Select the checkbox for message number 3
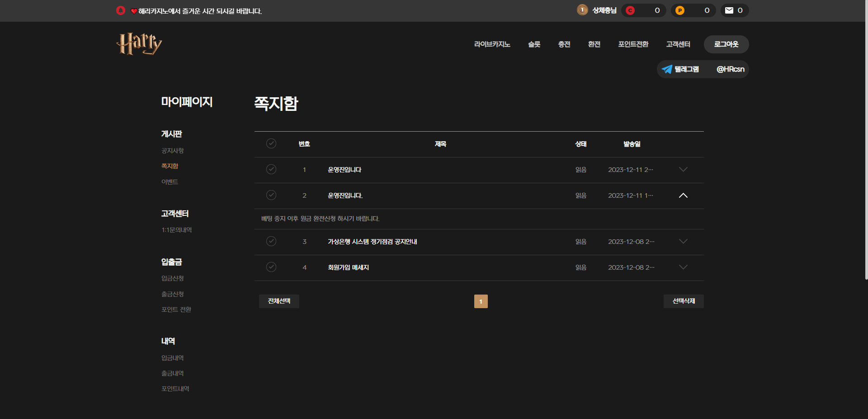868x419 pixels. click(x=271, y=241)
